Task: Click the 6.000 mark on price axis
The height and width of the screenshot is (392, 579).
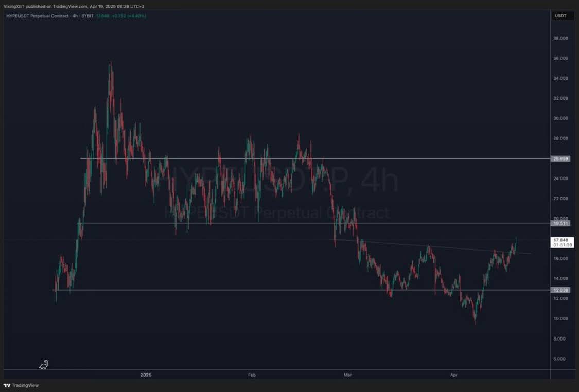Action: coord(561,359)
